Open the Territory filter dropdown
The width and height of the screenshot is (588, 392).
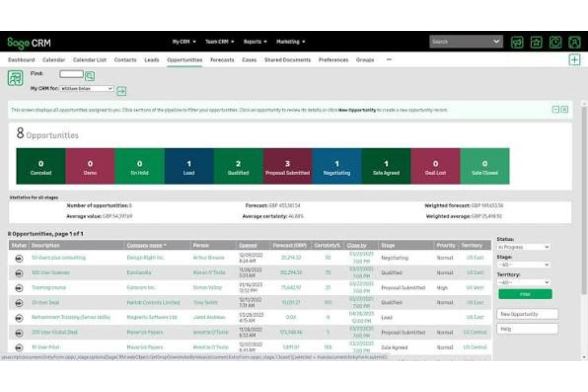pyautogui.click(x=524, y=282)
